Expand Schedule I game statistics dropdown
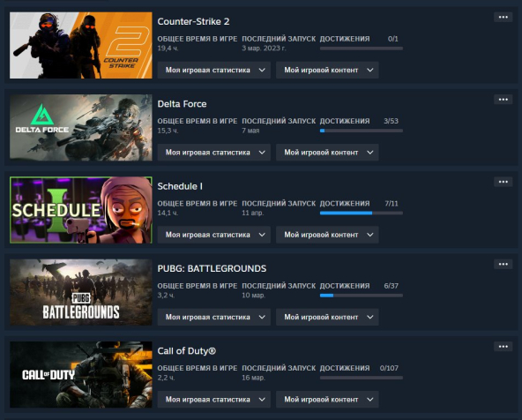This screenshot has width=522, height=420. (213, 235)
